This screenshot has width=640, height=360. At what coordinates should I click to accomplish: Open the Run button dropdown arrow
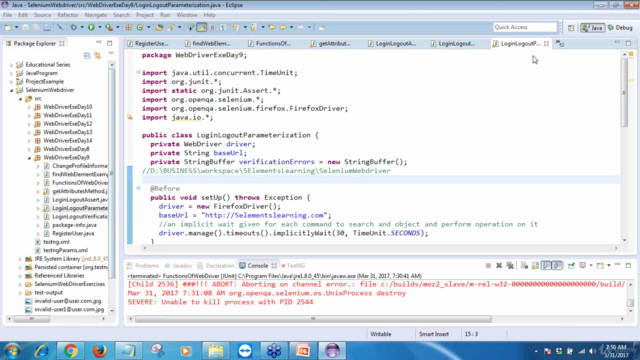[99, 27]
